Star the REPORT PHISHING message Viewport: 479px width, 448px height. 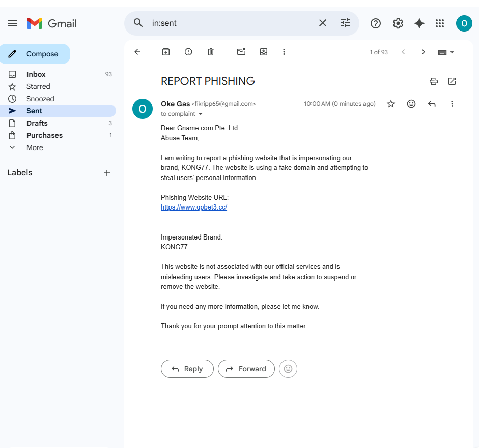click(x=391, y=104)
